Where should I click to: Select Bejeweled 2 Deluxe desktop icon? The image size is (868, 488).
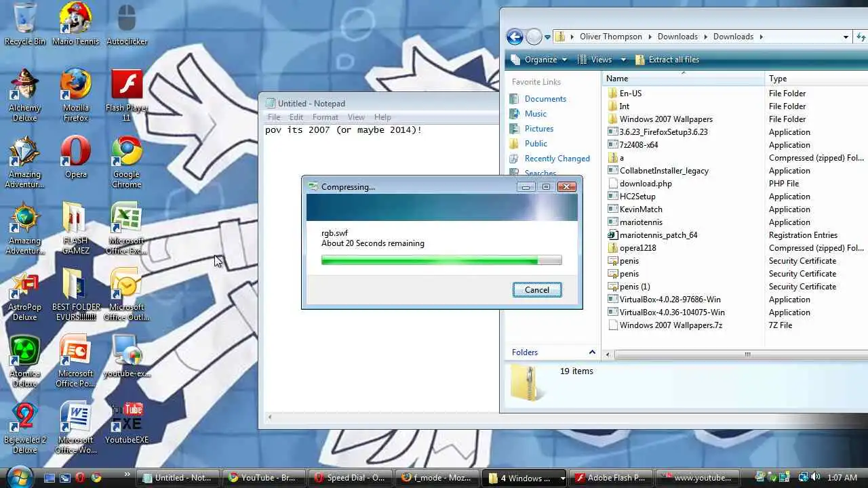pos(25,428)
